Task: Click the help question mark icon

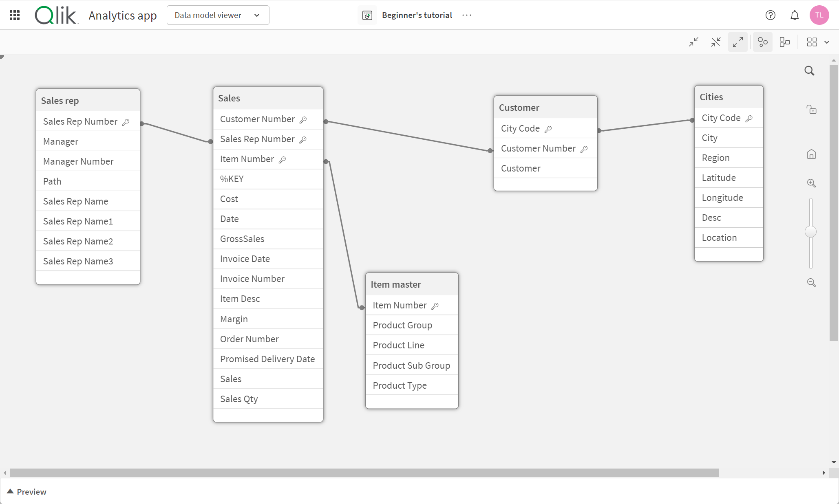Action: 771,15
